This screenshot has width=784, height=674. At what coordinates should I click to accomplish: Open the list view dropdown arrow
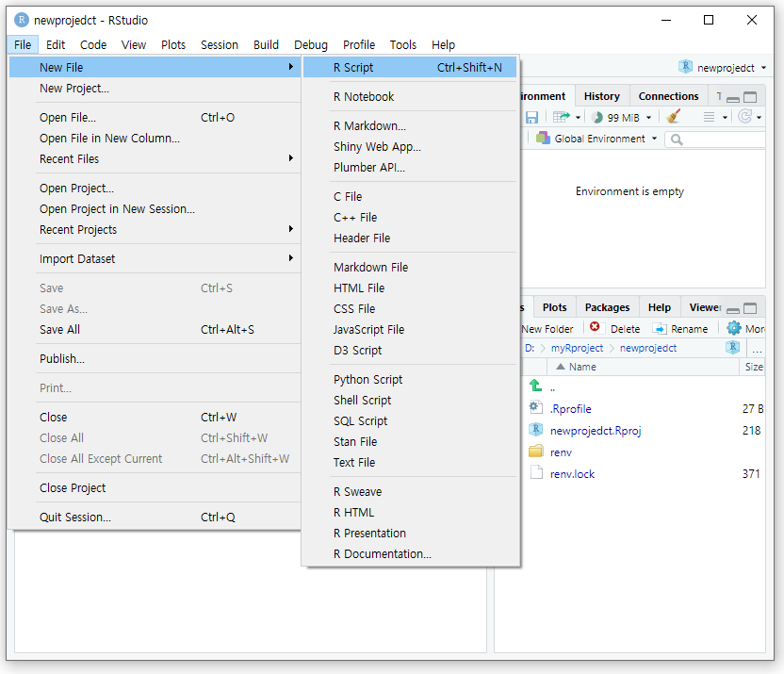[725, 118]
